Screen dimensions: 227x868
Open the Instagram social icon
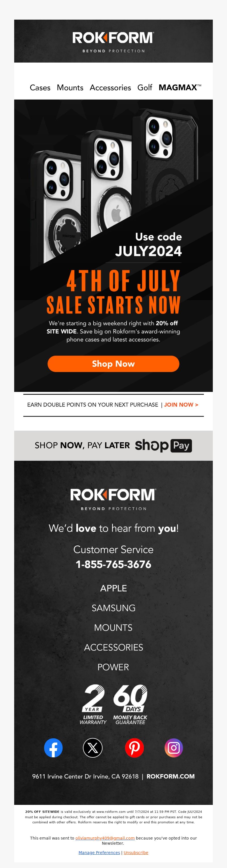(174, 748)
